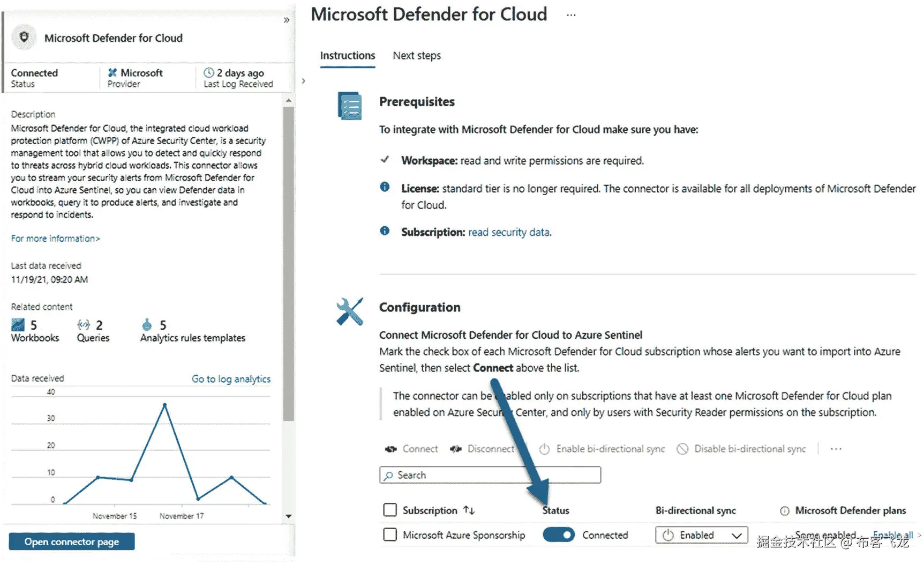The height and width of the screenshot is (564, 924).
Task: Click the Workbooks icon
Action: (18, 325)
